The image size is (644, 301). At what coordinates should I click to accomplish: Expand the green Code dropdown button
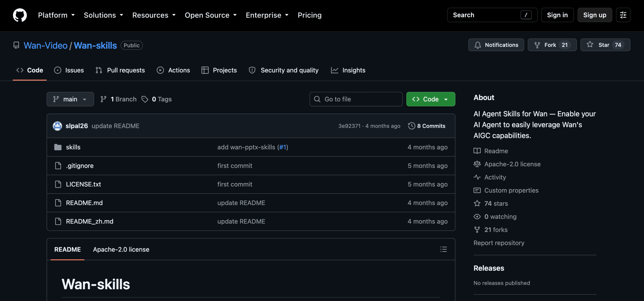(431, 99)
